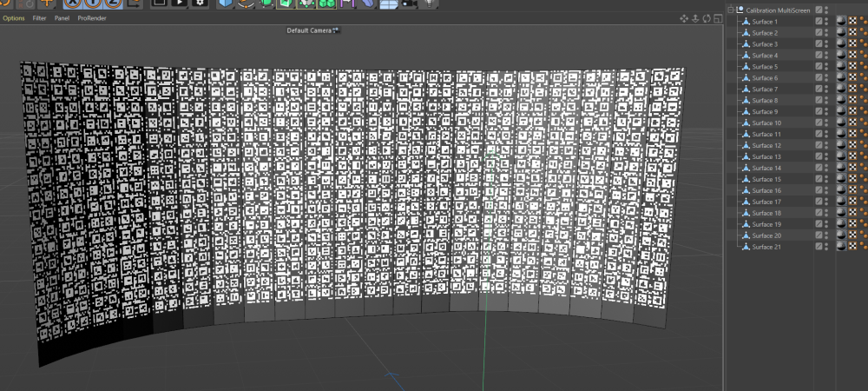The width and height of the screenshot is (868, 391).
Task: Open the viewport Filter menu
Action: (39, 18)
